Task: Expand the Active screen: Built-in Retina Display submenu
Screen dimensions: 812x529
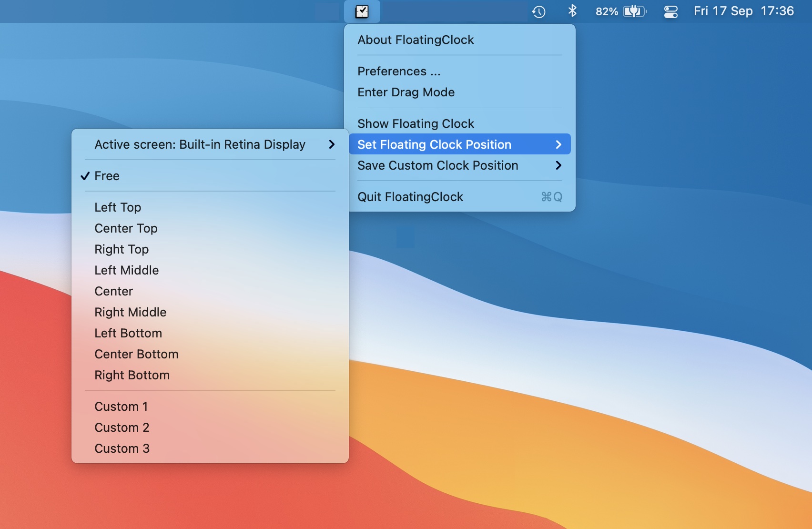Action: [200, 144]
